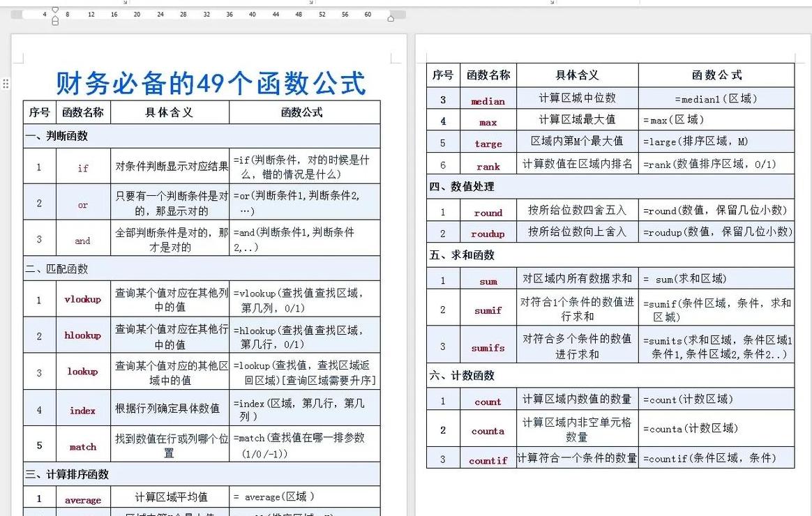Screen dimensions: 812x516
Task: Click the description 按所给位数向上舍入
Action: pyautogui.click(x=578, y=232)
